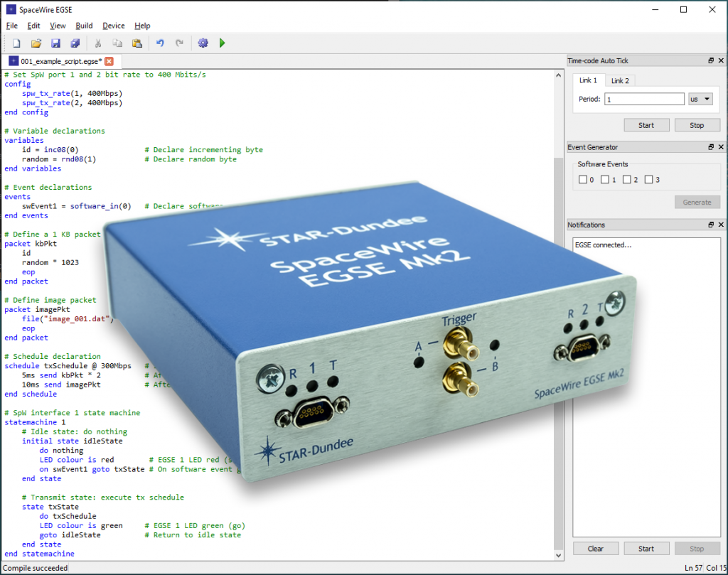Open the Build menu
This screenshot has width=728, height=575.
point(84,26)
